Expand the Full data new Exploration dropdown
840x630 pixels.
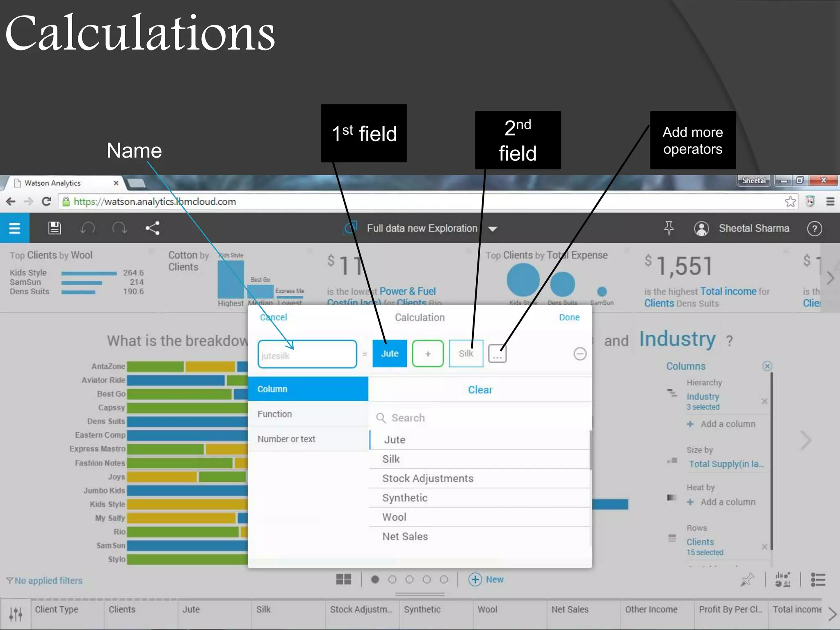coord(493,229)
